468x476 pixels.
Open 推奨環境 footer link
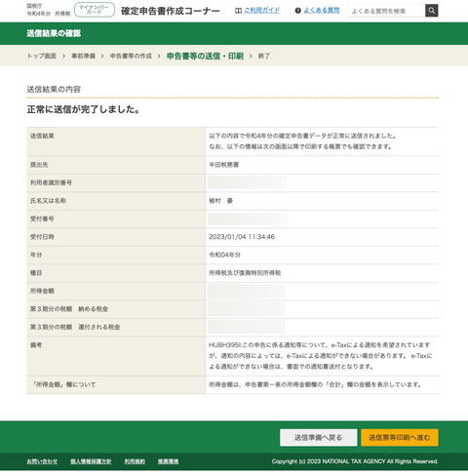(168, 461)
